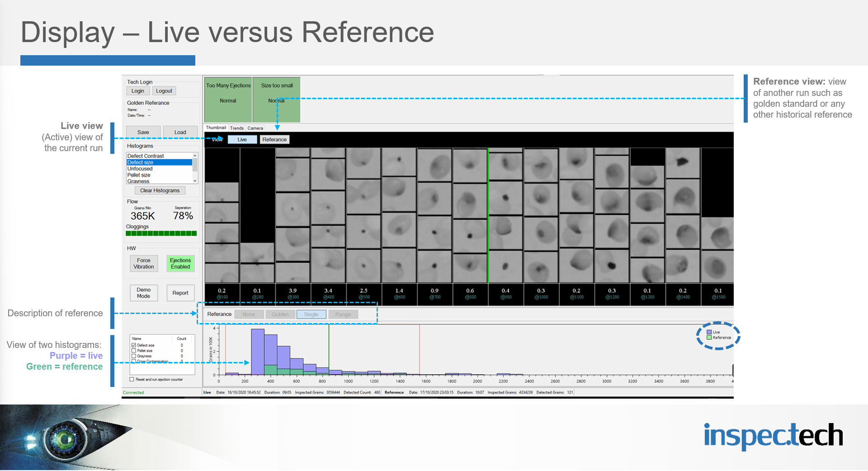Switch to the Thumbnail tab
868x471 pixels.
(x=216, y=128)
